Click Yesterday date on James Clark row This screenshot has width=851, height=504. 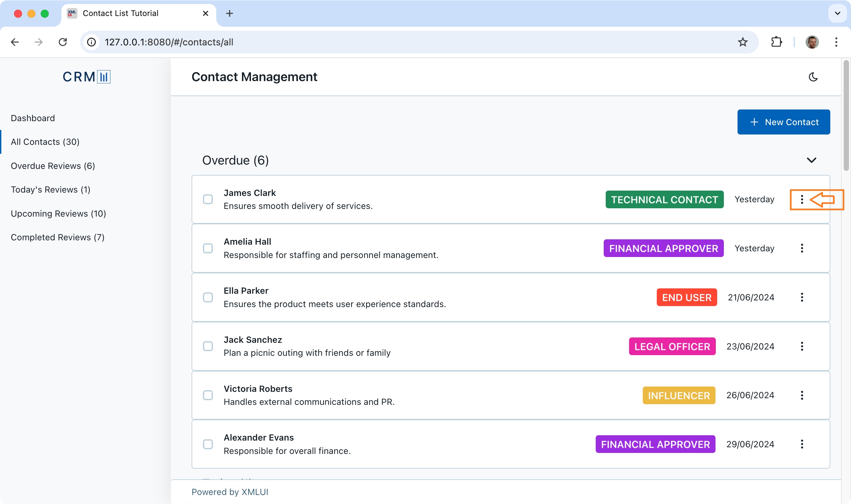[754, 199]
